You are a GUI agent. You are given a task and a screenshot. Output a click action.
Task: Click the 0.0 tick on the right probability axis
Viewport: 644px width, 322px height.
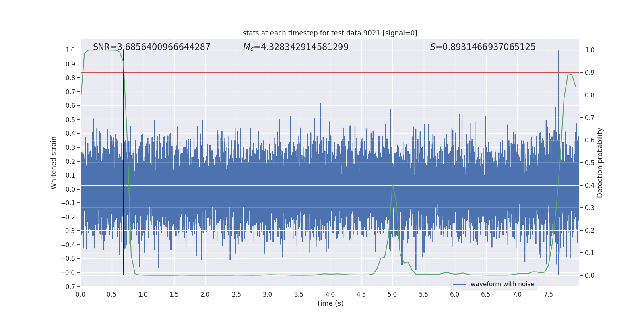coord(590,276)
